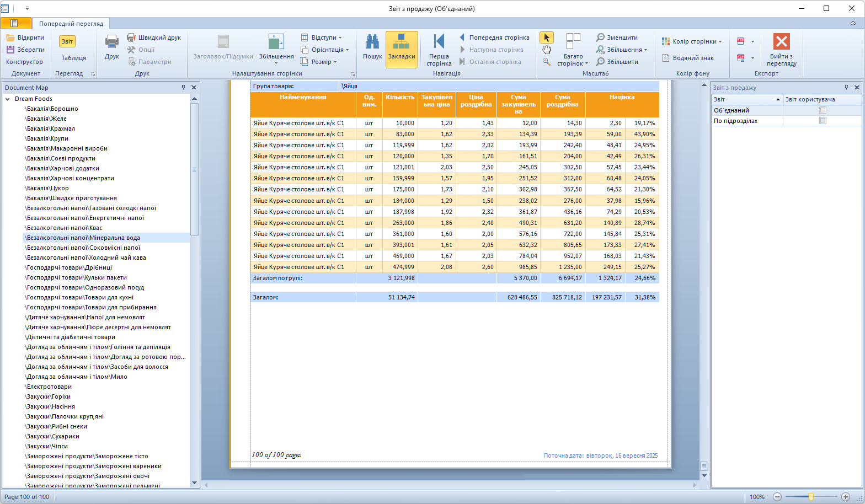The width and height of the screenshot is (865, 504).
Task: Open Збільшення zoom level dropdown
Action: pyautogui.click(x=621, y=50)
